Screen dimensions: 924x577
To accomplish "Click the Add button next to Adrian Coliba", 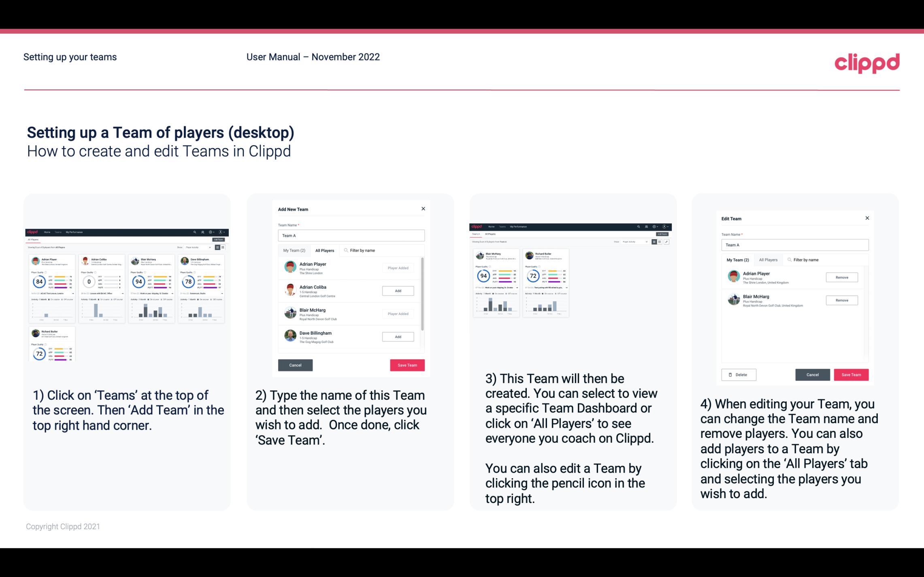I will [398, 291].
